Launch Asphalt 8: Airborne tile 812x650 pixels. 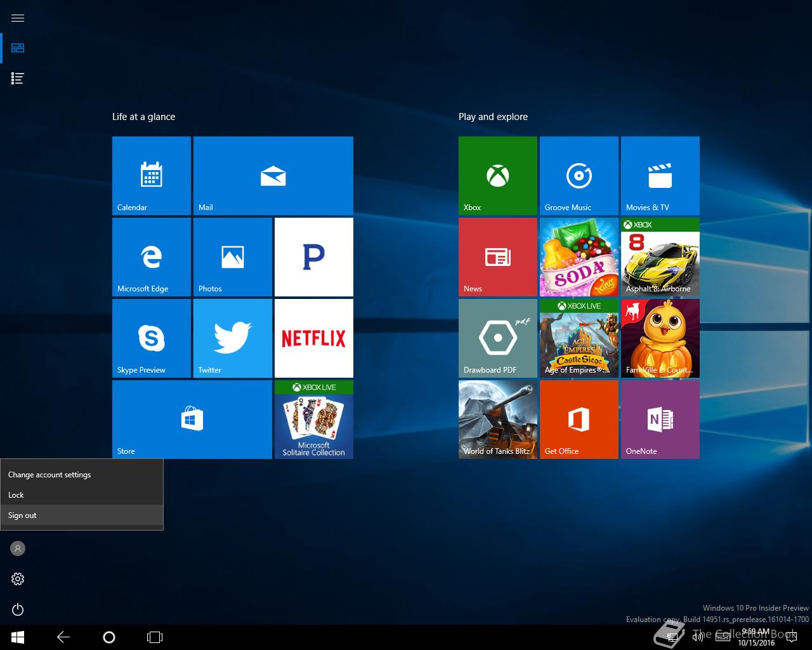[660, 257]
